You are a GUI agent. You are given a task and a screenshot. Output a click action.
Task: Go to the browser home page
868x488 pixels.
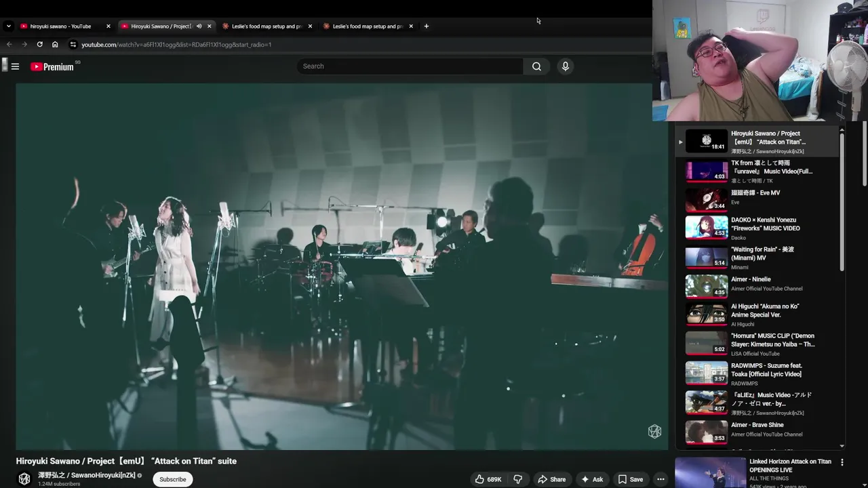tap(55, 45)
